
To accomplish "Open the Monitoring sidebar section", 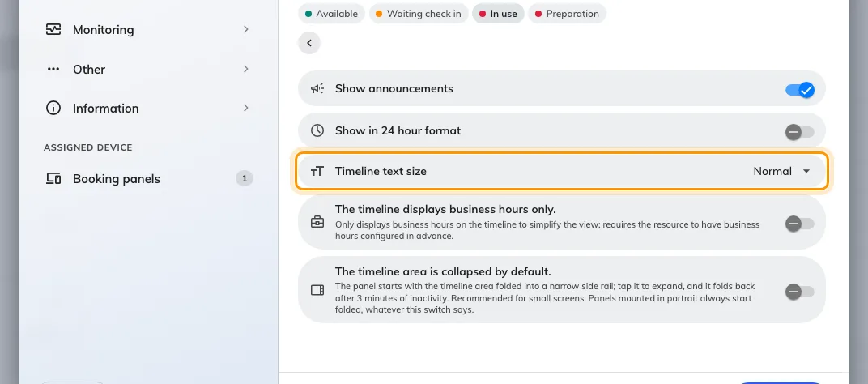I will coord(148,29).
